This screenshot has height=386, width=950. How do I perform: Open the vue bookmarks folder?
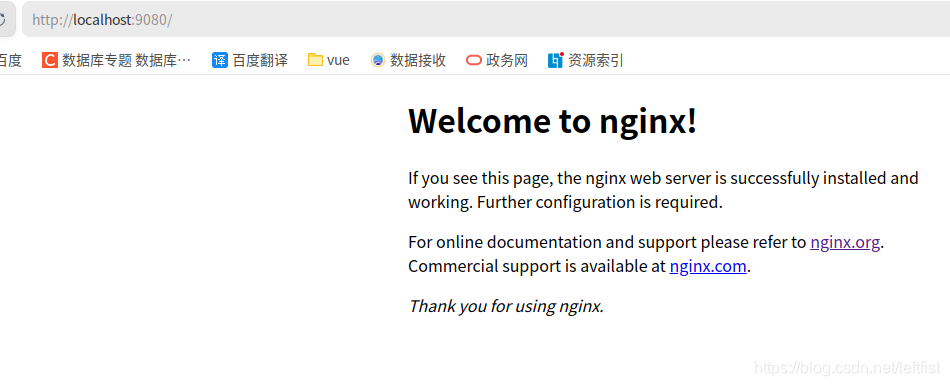(x=328, y=60)
